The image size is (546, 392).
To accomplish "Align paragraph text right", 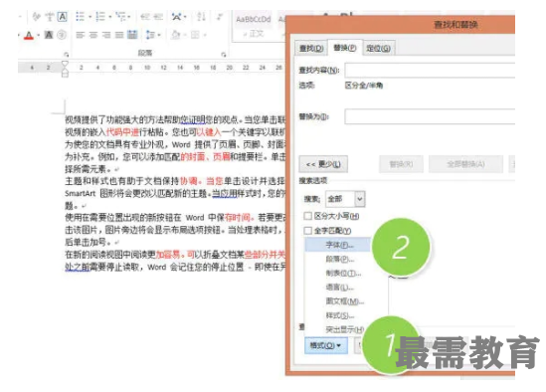I will coord(106,35).
